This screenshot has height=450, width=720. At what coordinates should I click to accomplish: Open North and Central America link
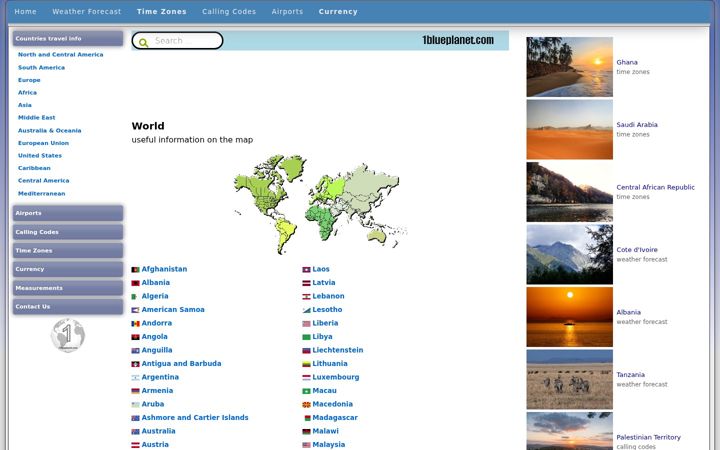61,55
